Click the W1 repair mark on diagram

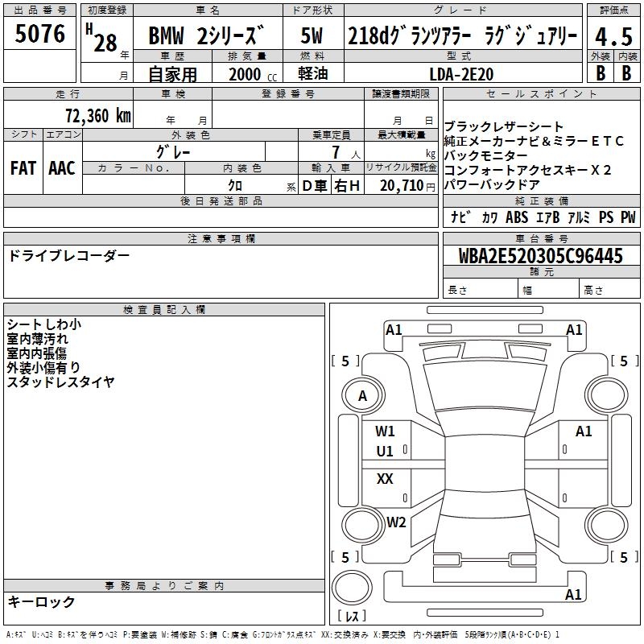[385, 431]
